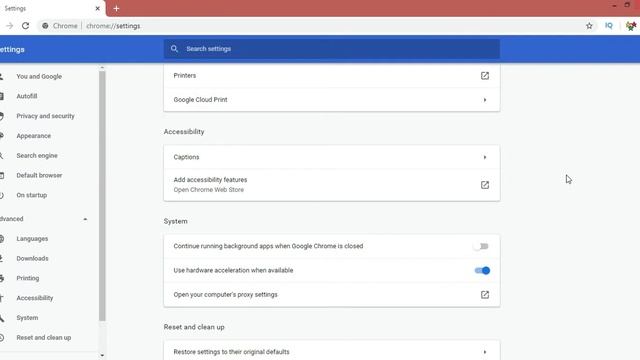Open Printers external link icon

point(484,76)
